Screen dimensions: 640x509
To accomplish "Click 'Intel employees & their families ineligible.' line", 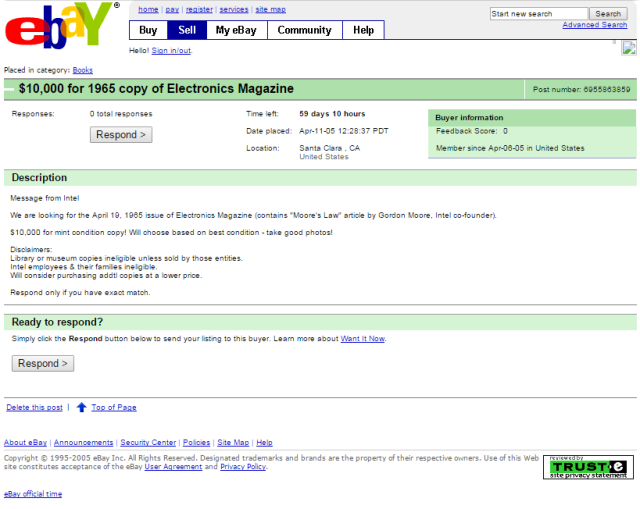I will (x=83, y=267).
